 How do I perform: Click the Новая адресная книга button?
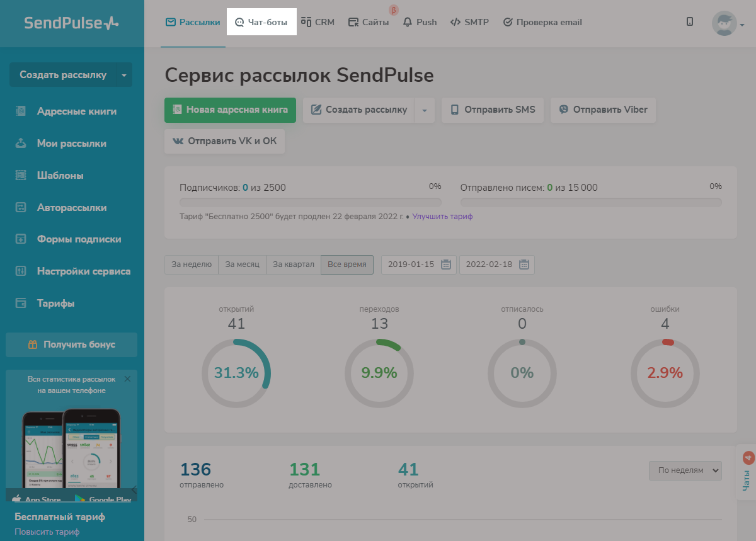(x=230, y=110)
